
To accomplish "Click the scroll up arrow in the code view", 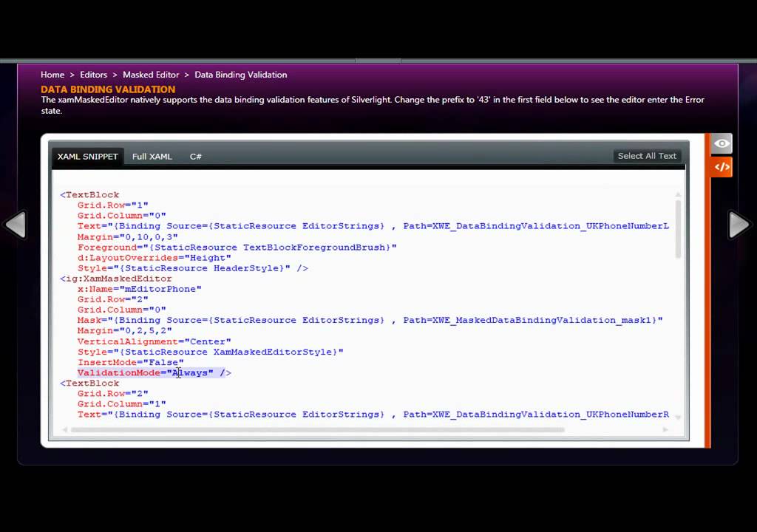I will point(678,194).
